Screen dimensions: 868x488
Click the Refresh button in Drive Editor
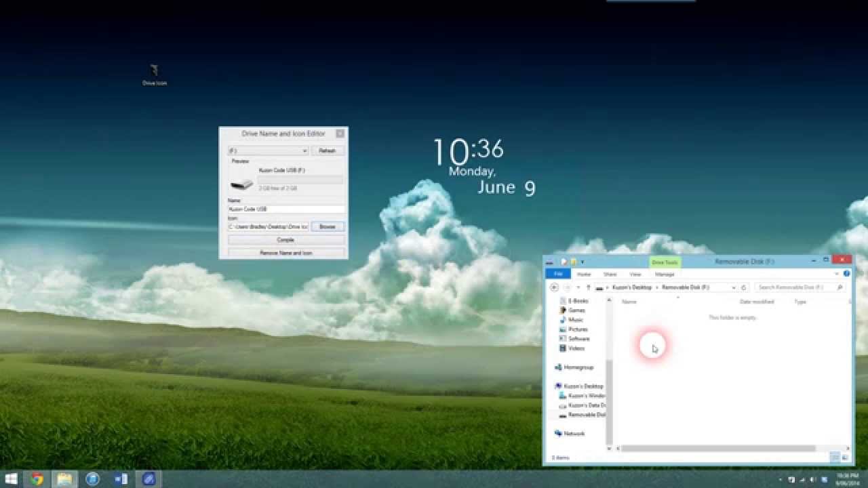click(x=328, y=150)
